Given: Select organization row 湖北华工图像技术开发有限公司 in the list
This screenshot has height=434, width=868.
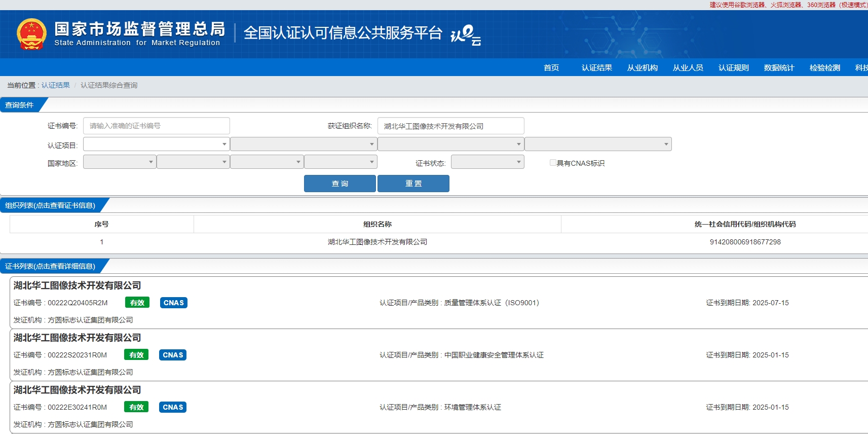Looking at the screenshot, I should (378, 242).
